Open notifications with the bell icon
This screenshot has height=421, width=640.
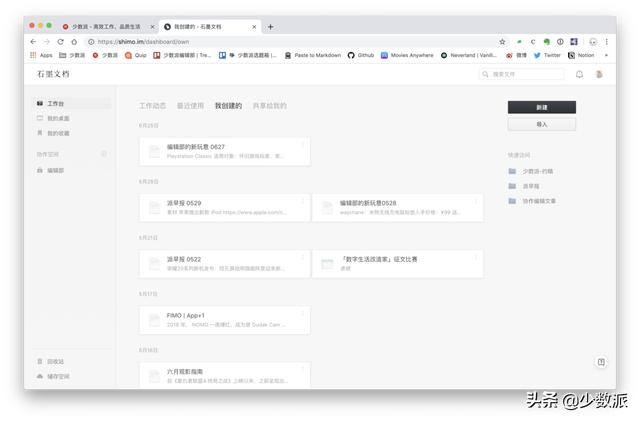point(579,74)
